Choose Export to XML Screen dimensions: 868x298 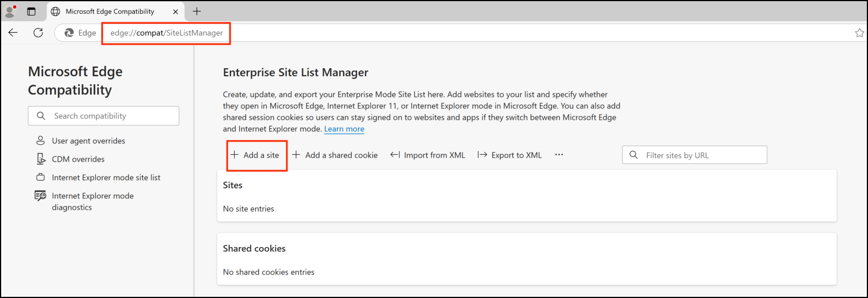point(509,155)
